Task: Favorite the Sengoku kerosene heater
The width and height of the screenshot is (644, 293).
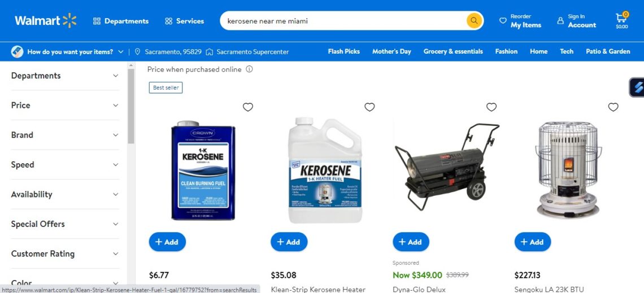Action: pyautogui.click(x=613, y=107)
